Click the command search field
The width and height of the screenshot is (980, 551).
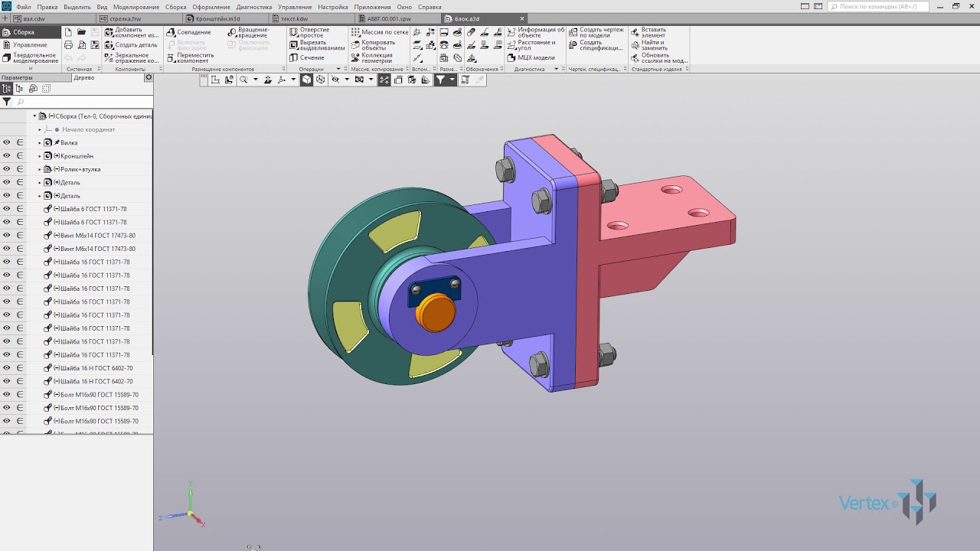click(878, 6)
